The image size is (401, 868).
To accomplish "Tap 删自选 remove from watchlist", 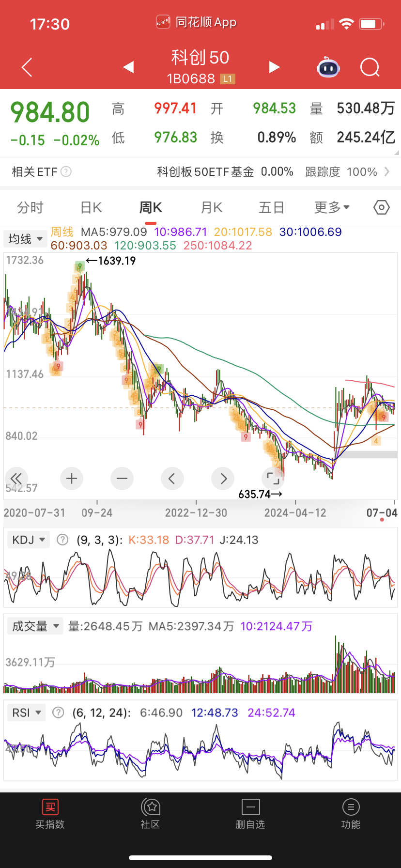I will pyautogui.click(x=250, y=814).
